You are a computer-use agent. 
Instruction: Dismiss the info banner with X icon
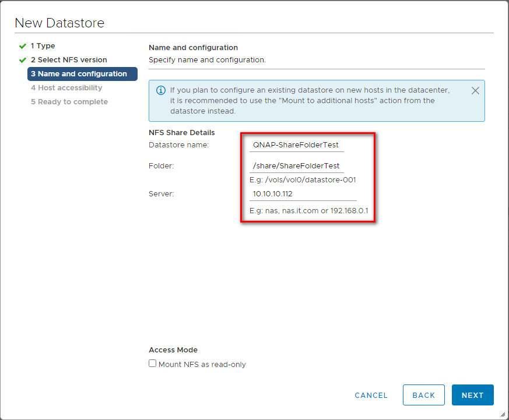475,91
